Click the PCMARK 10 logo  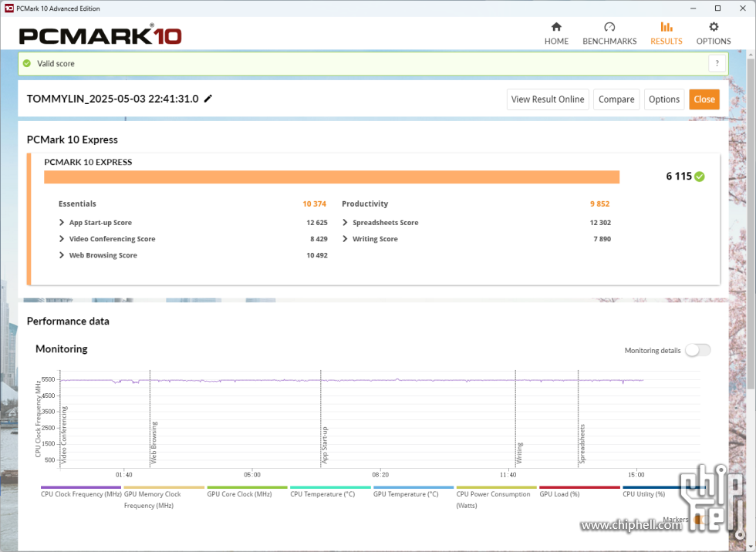click(x=100, y=35)
